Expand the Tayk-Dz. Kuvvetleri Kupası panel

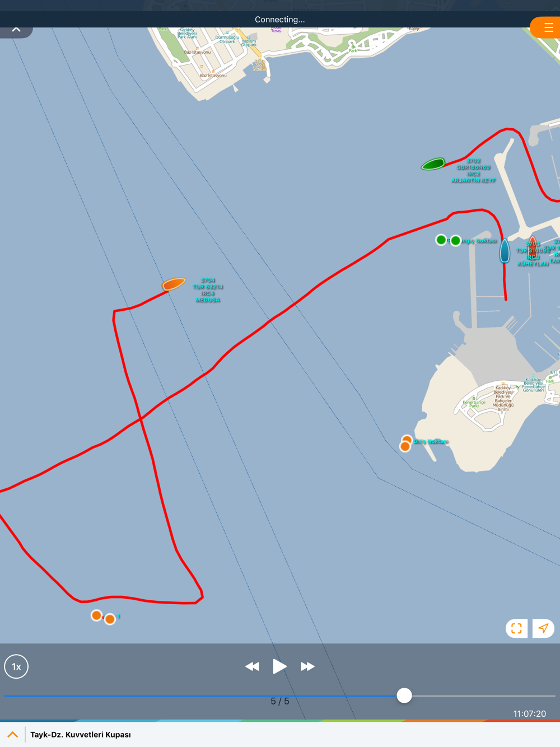coord(12,735)
